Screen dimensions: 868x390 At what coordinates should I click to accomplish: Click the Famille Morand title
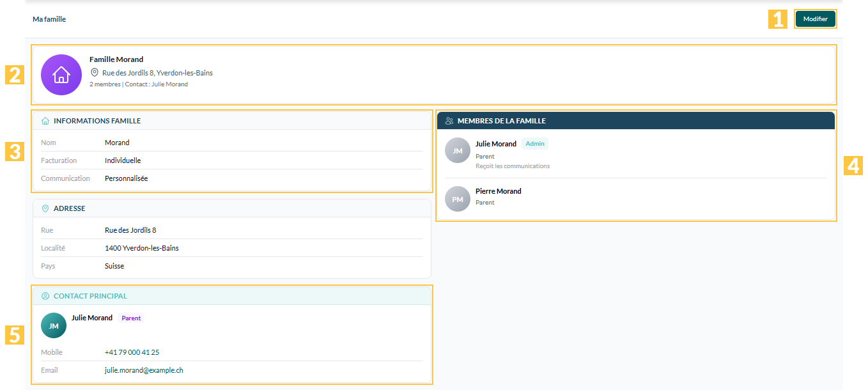[116, 59]
